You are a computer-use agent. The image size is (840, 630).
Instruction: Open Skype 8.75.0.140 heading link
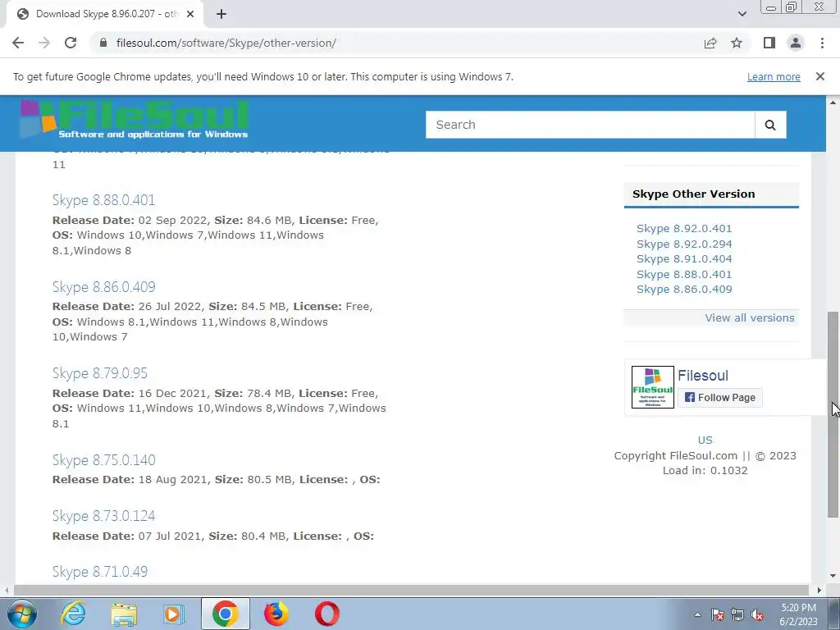click(x=104, y=459)
